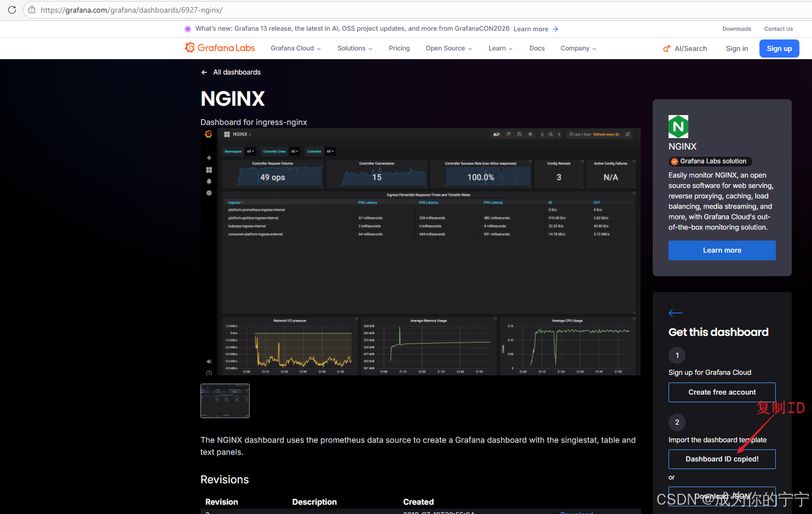The image size is (812, 514).
Task: Reload the page with the browser refresh icon
Action: (12, 10)
